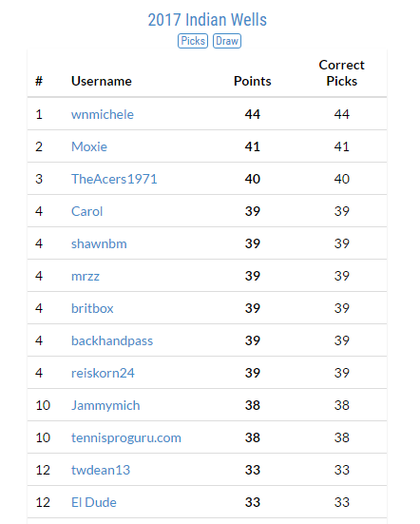Visit tennisproguru.com username link
Image resolution: width=420 pixels, height=524 pixels.
click(126, 438)
